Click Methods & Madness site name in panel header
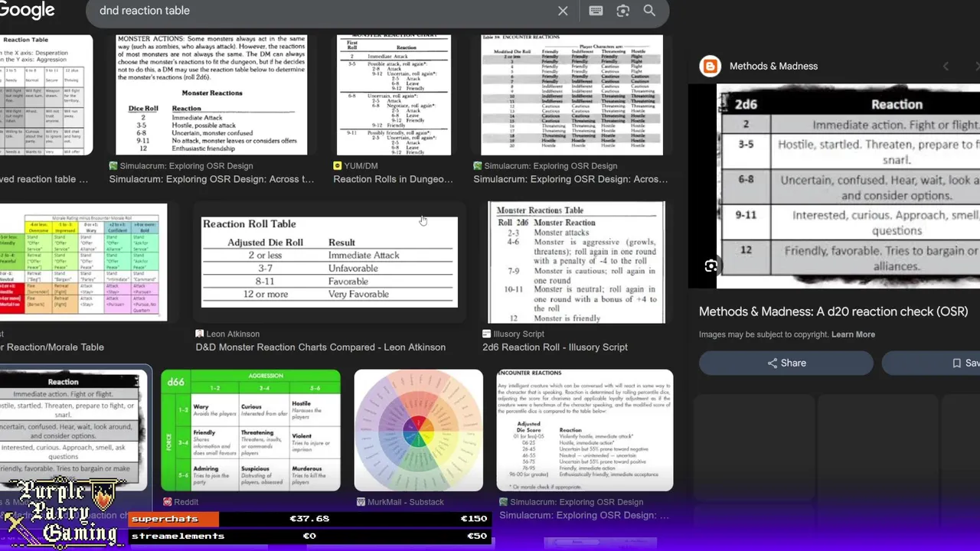 pyautogui.click(x=773, y=66)
